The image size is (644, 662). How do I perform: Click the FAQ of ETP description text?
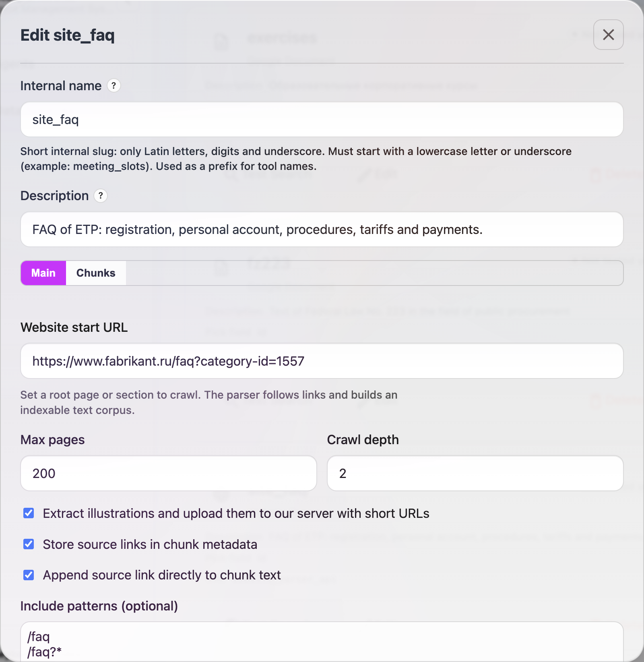pyautogui.click(x=257, y=229)
